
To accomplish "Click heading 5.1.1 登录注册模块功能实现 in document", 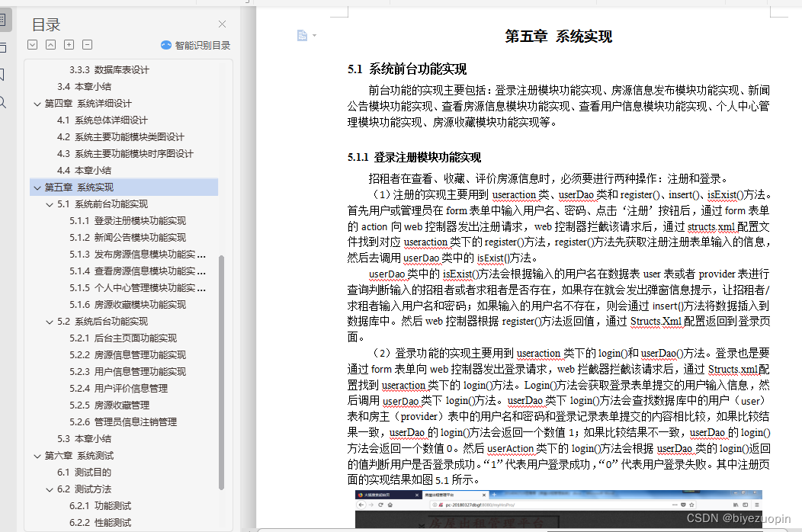I will [415, 158].
